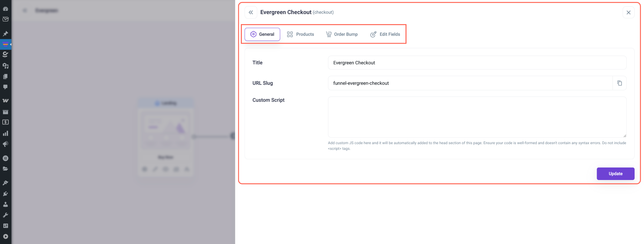Viewport: 644px width, 244px height.
Task: Click the envelope mail icon in sidebar
Action: pos(5,19)
